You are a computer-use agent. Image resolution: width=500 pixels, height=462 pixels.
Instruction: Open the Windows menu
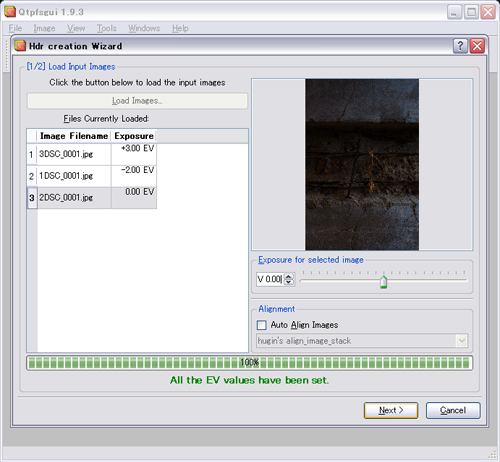144,28
